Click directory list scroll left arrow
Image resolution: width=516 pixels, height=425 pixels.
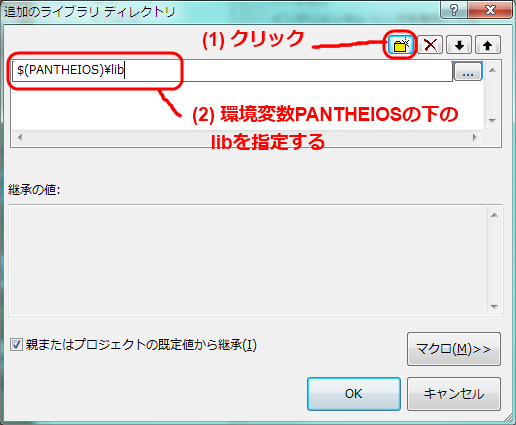click(20, 137)
